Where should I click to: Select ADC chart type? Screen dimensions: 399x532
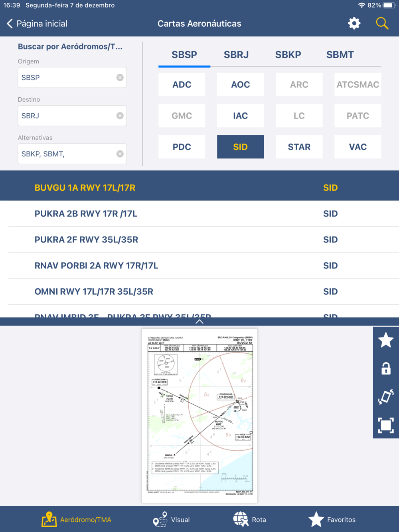[x=182, y=85]
